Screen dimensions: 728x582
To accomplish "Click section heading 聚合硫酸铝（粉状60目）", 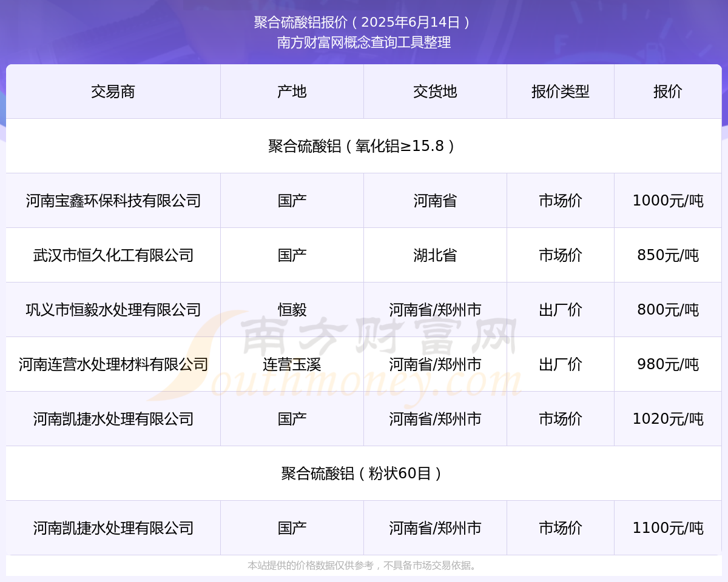I will 363,473.
